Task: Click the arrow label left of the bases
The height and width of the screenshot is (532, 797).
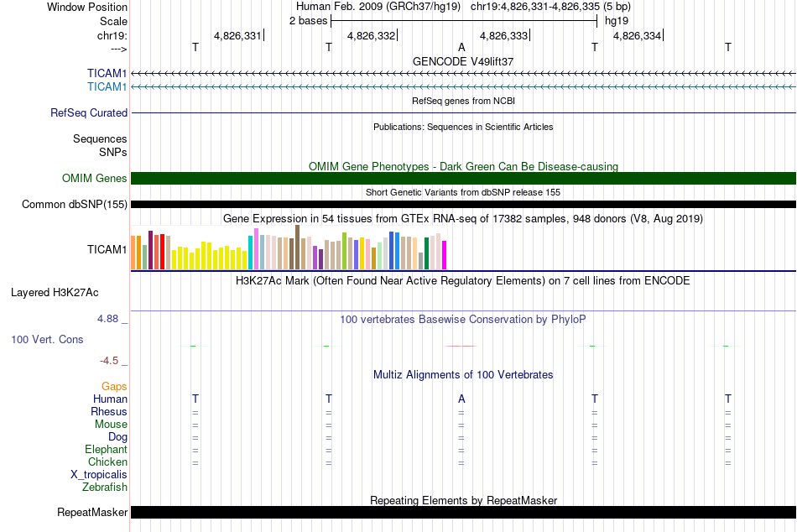Action: 118,49
